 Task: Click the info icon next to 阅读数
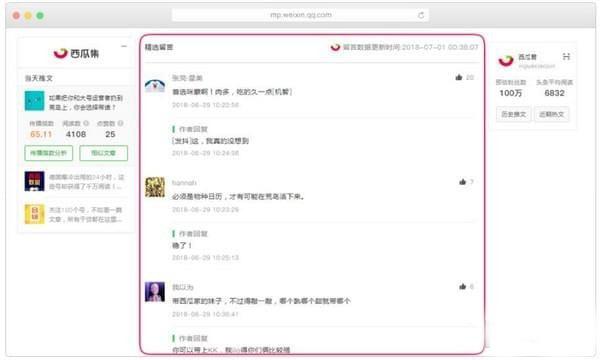pyautogui.click(x=86, y=123)
